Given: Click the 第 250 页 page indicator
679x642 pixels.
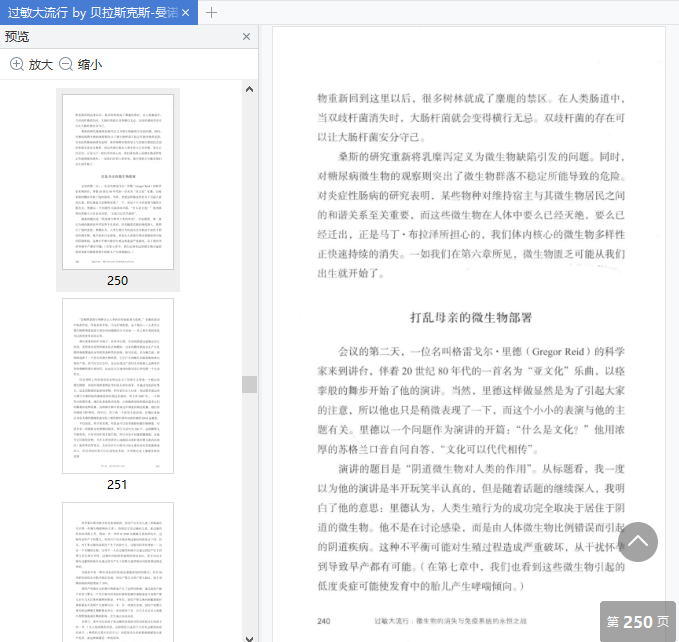Looking at the screenshot, I should 638,621.
